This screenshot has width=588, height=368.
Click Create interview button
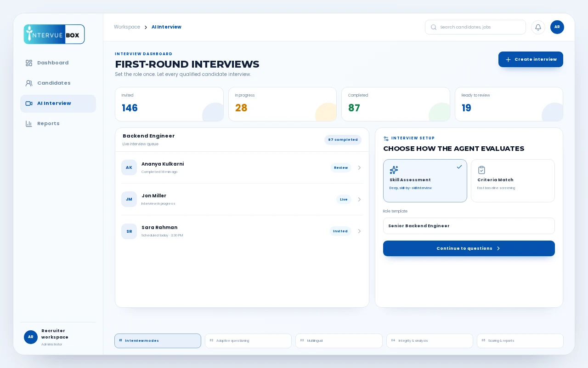tap(531, 59)
